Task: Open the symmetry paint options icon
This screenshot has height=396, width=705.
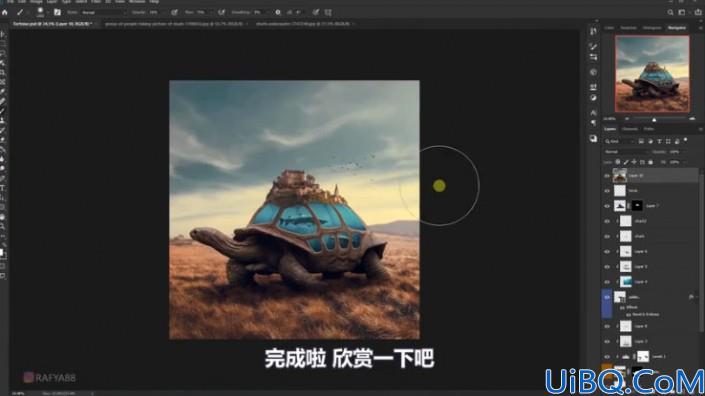Action: (328, 13)
